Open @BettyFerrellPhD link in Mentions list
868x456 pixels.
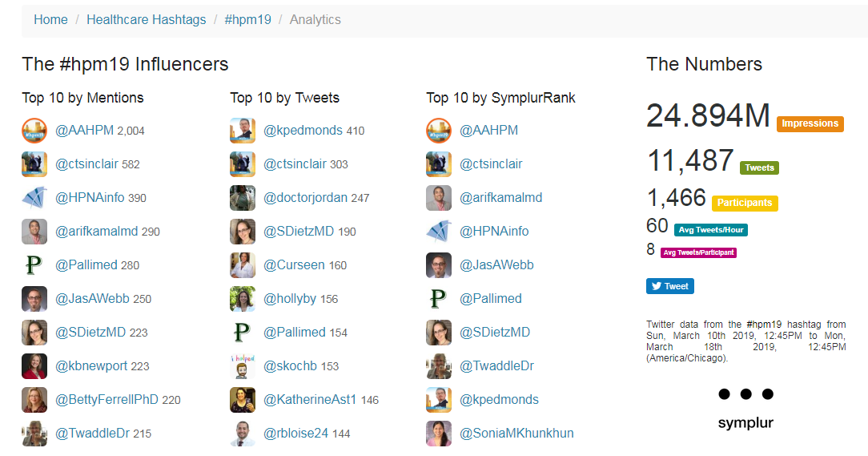[x=106, y=399]
